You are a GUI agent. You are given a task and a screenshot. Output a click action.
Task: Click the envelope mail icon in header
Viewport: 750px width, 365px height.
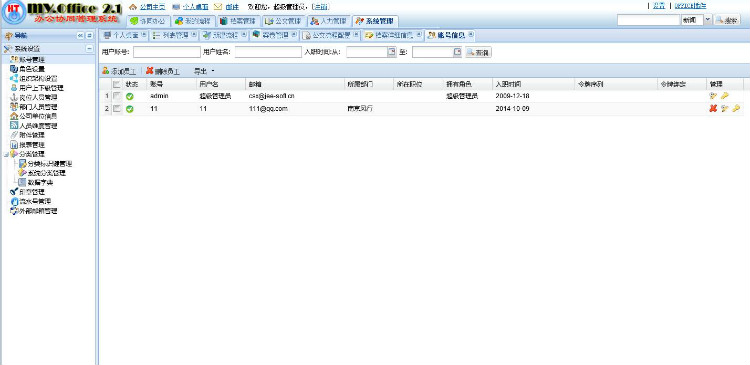tap(218, 7)
